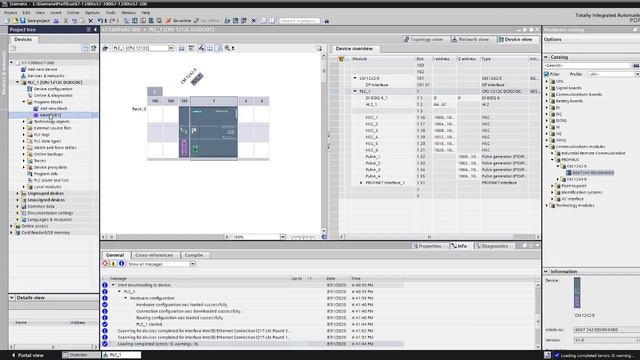Collapse the Details view section

point(12,298)
